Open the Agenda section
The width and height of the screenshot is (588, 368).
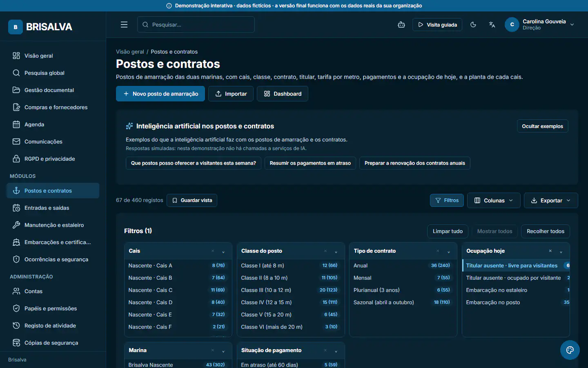pos(53,124)
